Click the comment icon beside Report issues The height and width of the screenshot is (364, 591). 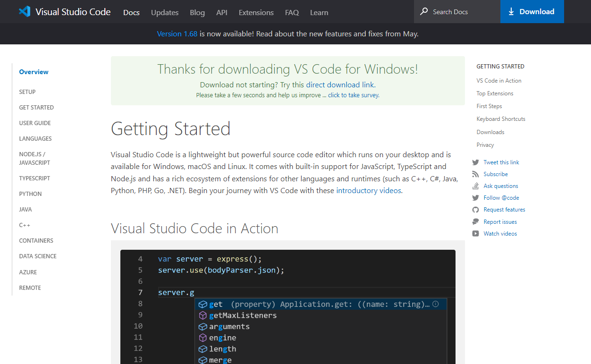(x=475, y=222)
